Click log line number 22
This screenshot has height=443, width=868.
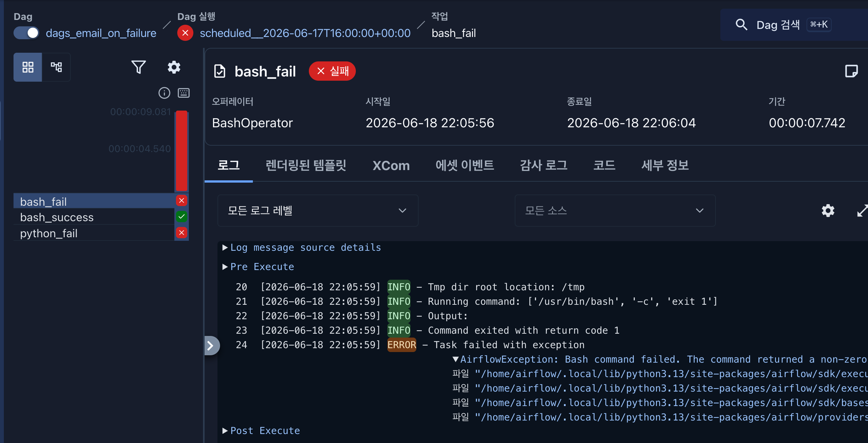pyautogui.click(x=241, y=316)
